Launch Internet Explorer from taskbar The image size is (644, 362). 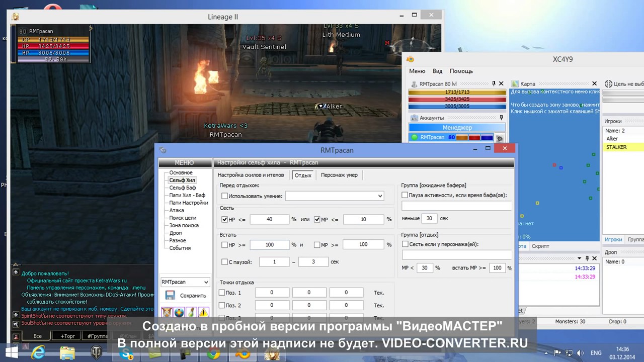[38, 353]
